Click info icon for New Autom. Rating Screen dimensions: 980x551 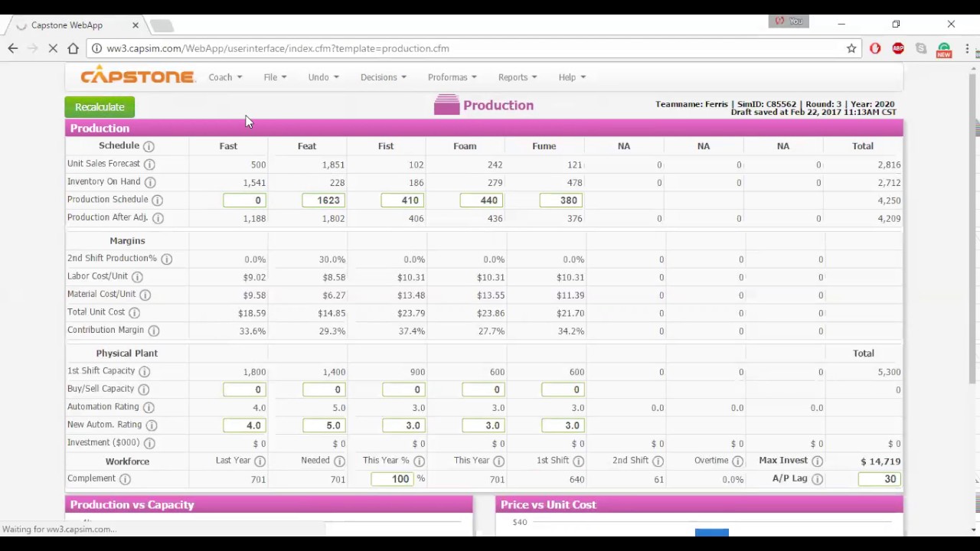click(151, 425)
